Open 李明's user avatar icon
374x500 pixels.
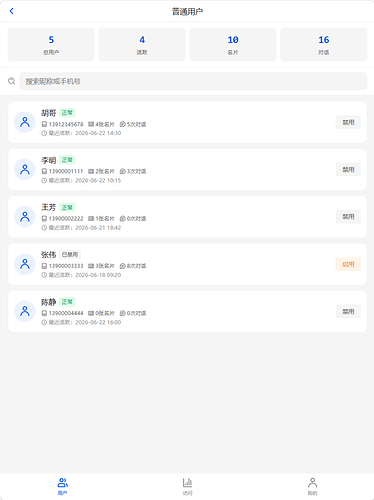coord(25,170)
